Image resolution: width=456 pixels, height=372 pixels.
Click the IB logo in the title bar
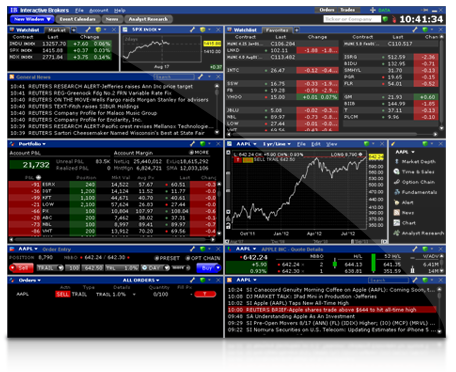(x=14, y=10)
